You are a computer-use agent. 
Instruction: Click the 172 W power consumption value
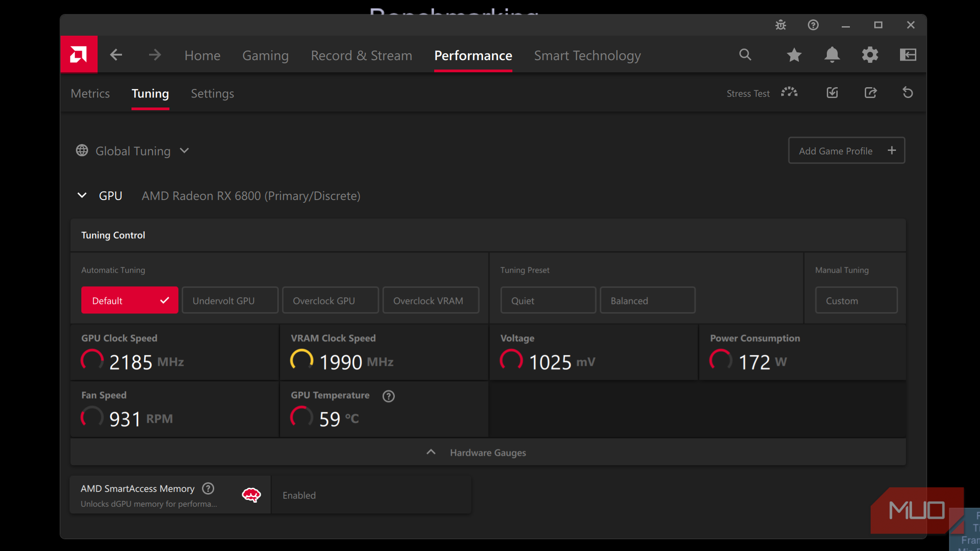[763, 362]
